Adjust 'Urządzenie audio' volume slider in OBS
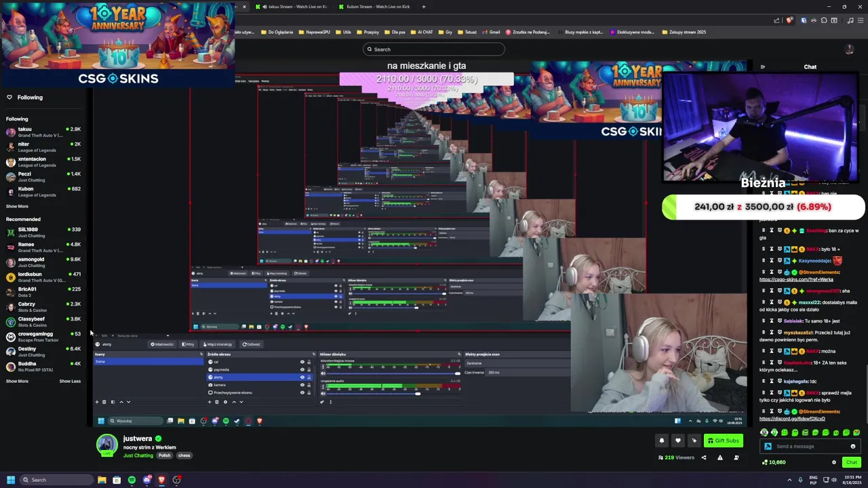The height and width of the screenshot is (488, 868). [417, 393]
